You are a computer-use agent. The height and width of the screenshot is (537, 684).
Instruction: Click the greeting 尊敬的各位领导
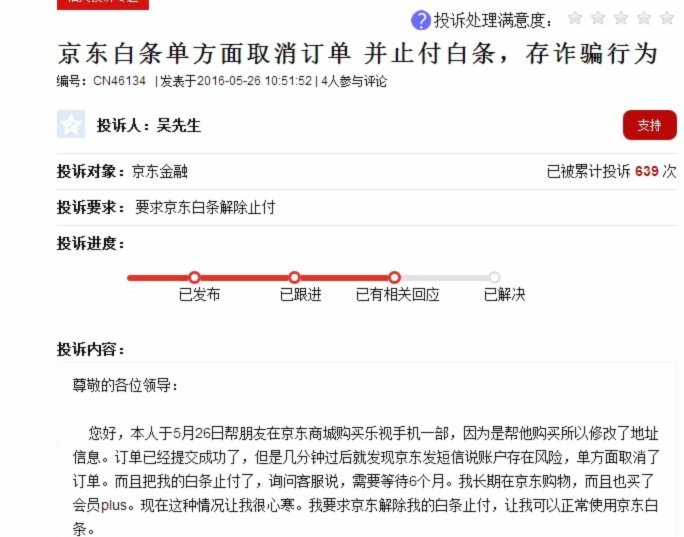click(x=124, y=386)
